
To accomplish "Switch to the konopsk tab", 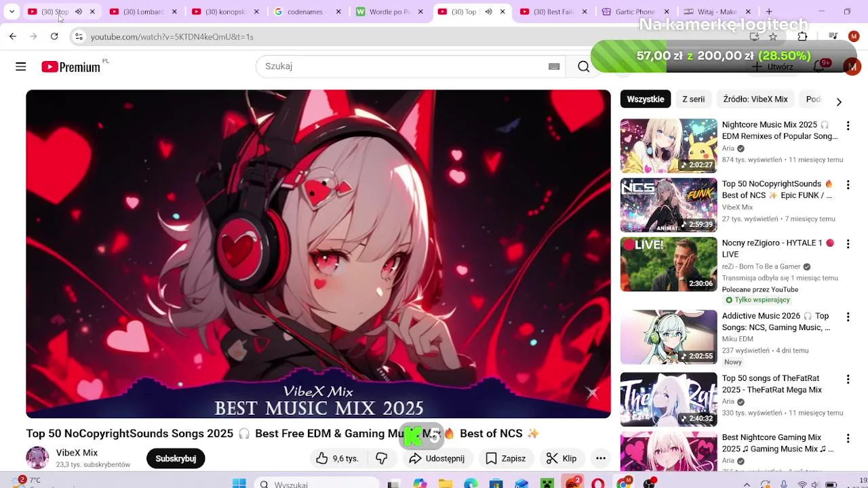I will [226, 12].
